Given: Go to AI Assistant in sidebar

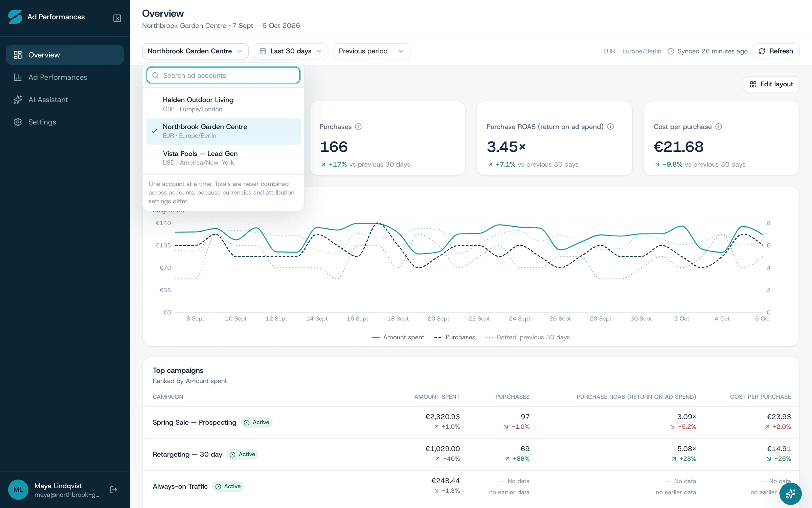Looking at the screenshot, I should (65, 100).
